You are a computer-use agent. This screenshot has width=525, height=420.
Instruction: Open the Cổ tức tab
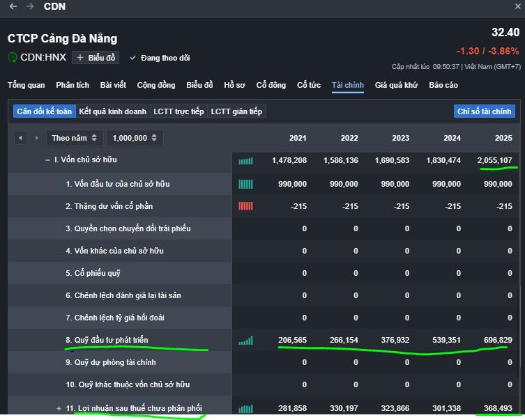[309, 85]
